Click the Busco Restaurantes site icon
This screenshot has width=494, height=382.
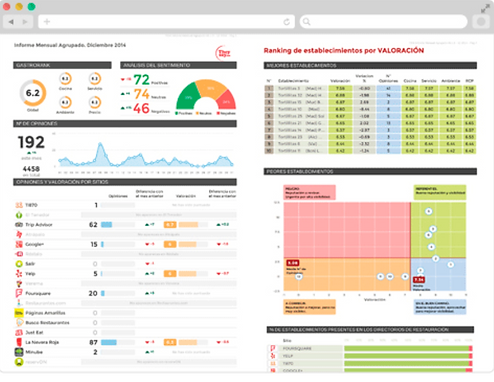click(19, 323)
